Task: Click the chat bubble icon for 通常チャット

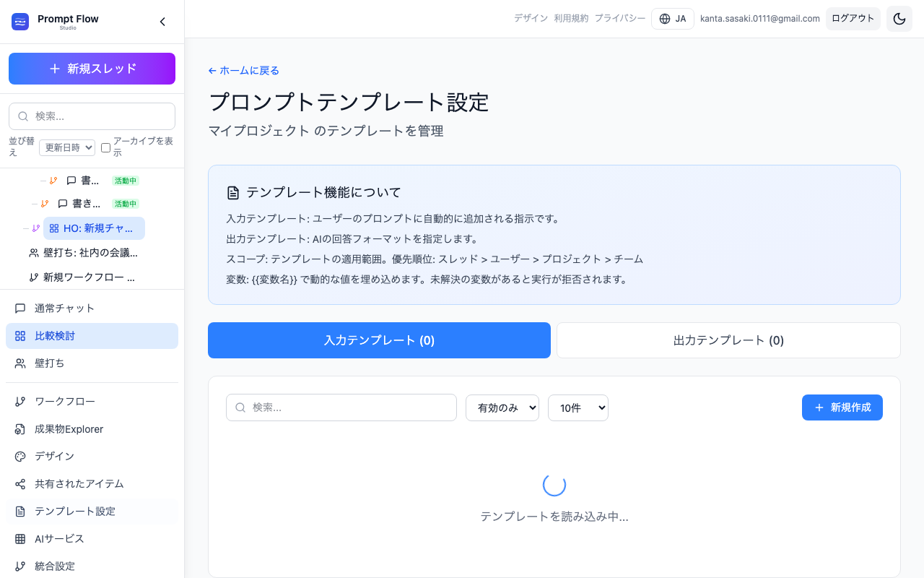Action: point(20,309)
